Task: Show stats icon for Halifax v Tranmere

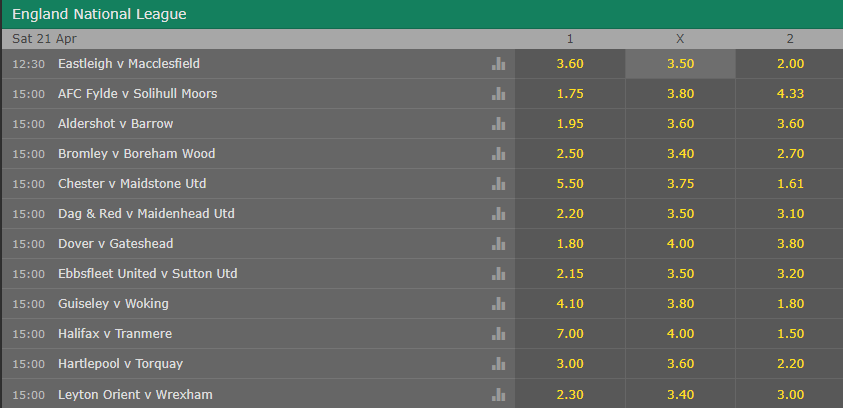Action: [498, 334]
